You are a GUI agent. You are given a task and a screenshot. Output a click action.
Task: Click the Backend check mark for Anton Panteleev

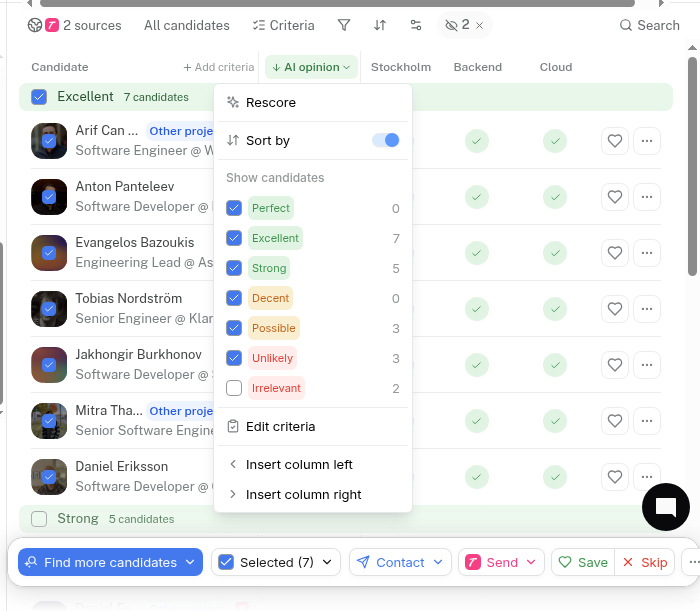477,197
